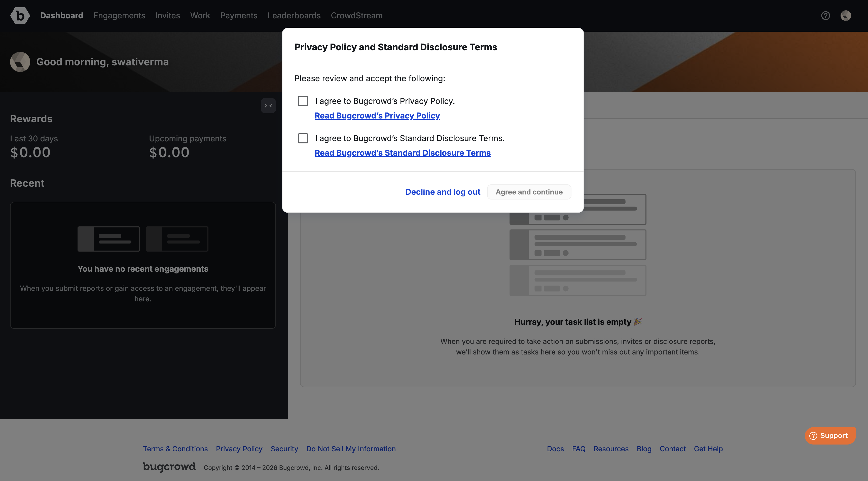Click Agree and continue button

pyautogui.click(x=529, y=192)
